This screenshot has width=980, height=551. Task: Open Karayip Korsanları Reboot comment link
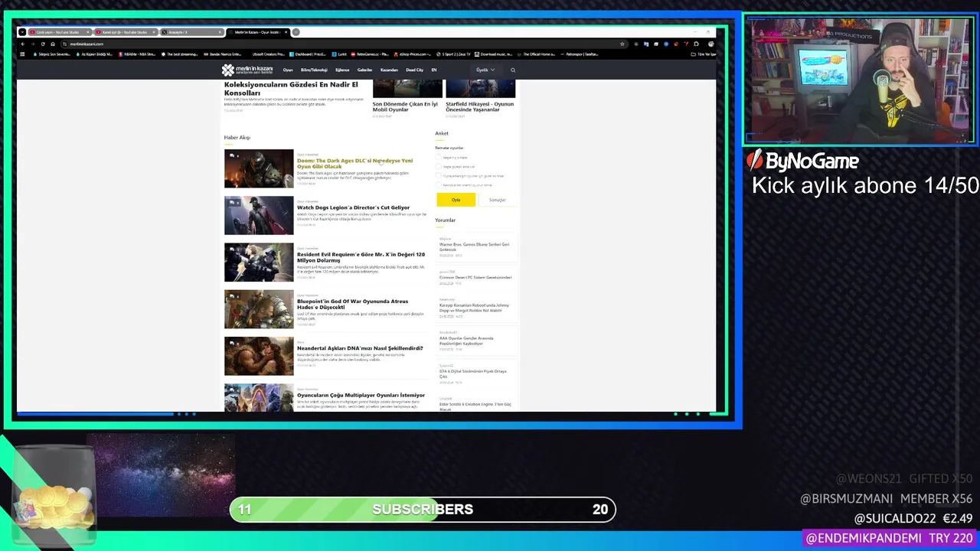[x=474, y=308]
